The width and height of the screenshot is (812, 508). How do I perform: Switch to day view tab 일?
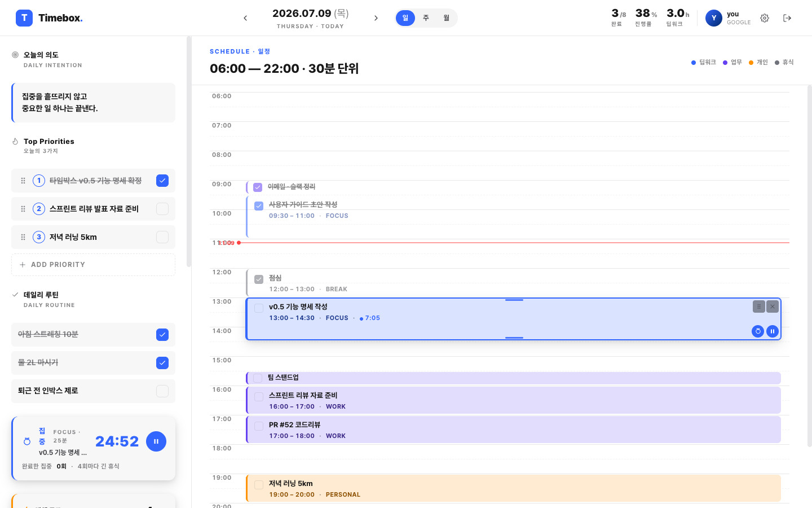405,18
